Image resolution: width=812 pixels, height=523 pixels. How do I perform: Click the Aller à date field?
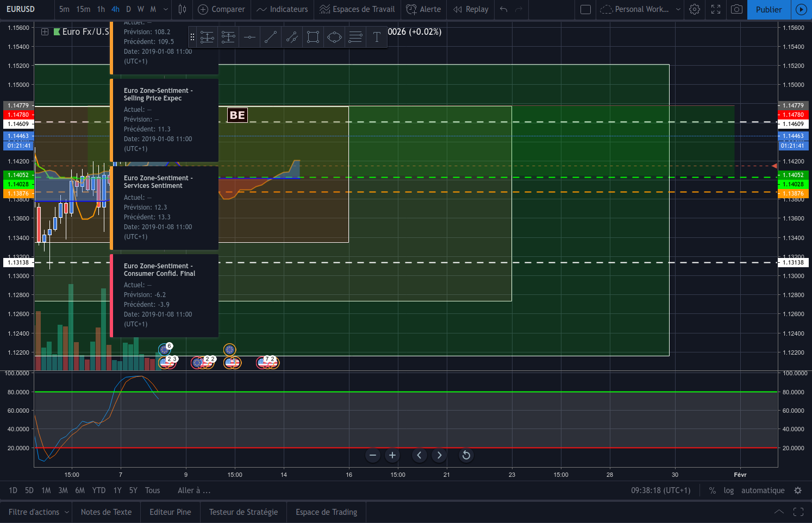194,490
